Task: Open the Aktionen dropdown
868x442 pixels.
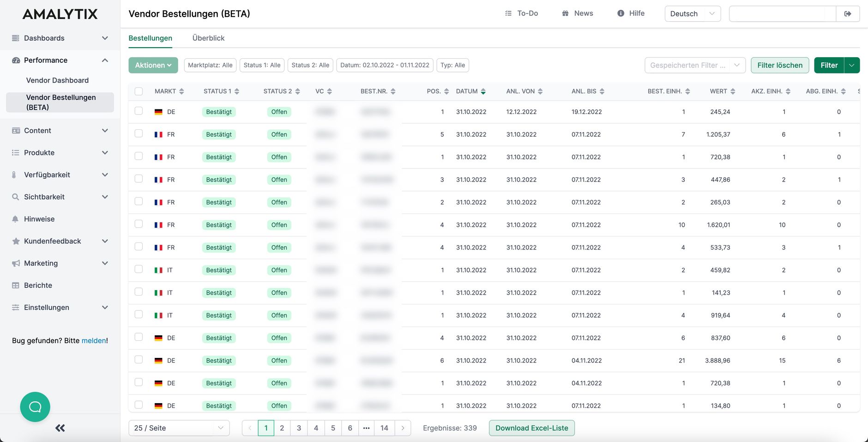Action: (x=153, y=65)
